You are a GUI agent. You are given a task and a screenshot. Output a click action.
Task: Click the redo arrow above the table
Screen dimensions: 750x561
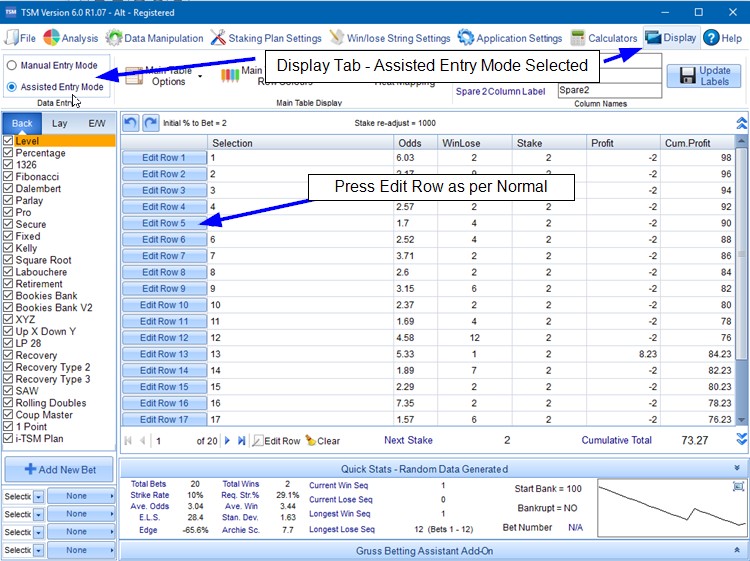tap(150, 122)
